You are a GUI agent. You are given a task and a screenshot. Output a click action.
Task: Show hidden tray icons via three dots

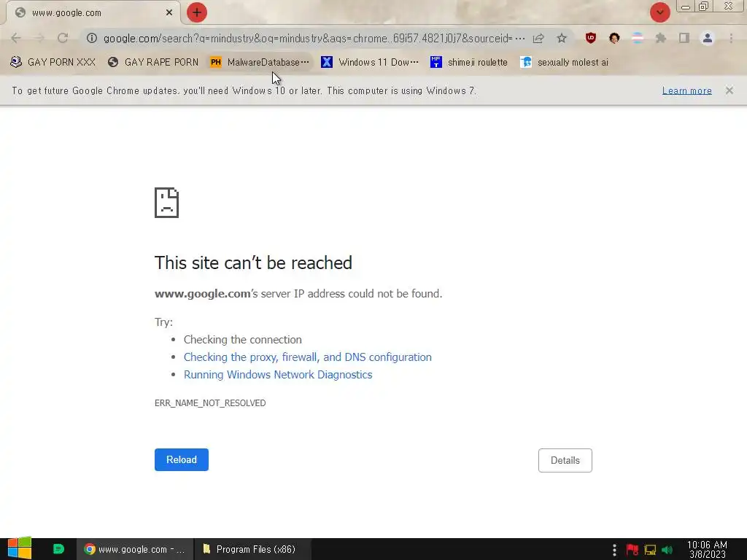tap(614, 550)
